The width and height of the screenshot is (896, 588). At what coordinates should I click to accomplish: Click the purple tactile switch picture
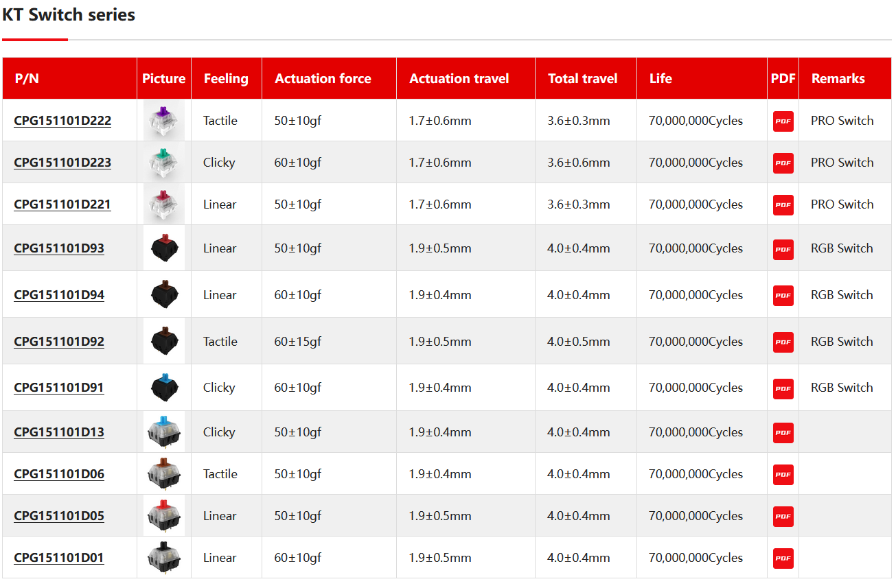pos(164,121)
